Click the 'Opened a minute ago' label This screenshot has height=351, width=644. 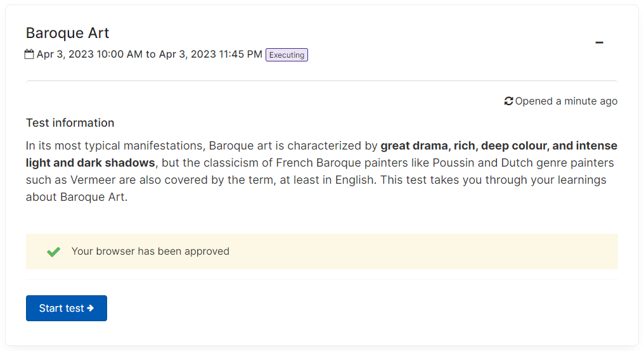[x=566, y=101]
